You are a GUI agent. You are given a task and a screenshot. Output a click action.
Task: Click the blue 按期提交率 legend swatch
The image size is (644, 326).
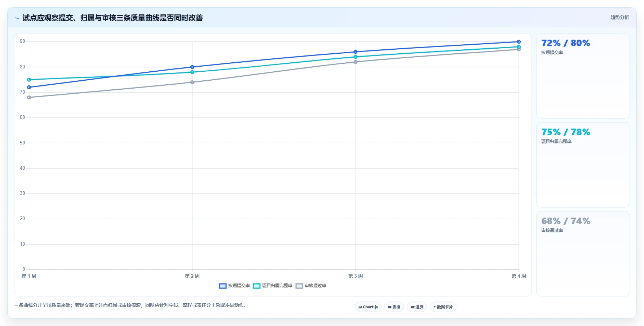(x=223, y=286)
